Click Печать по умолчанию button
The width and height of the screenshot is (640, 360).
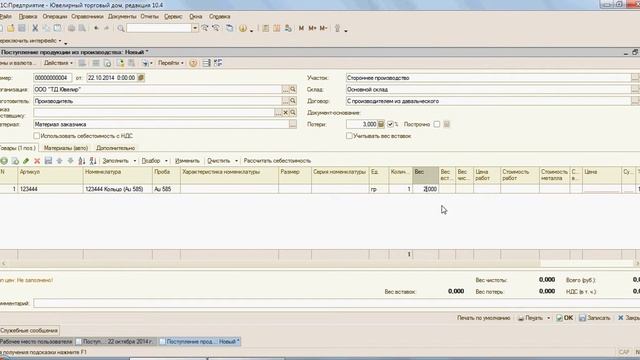[484, 318]
